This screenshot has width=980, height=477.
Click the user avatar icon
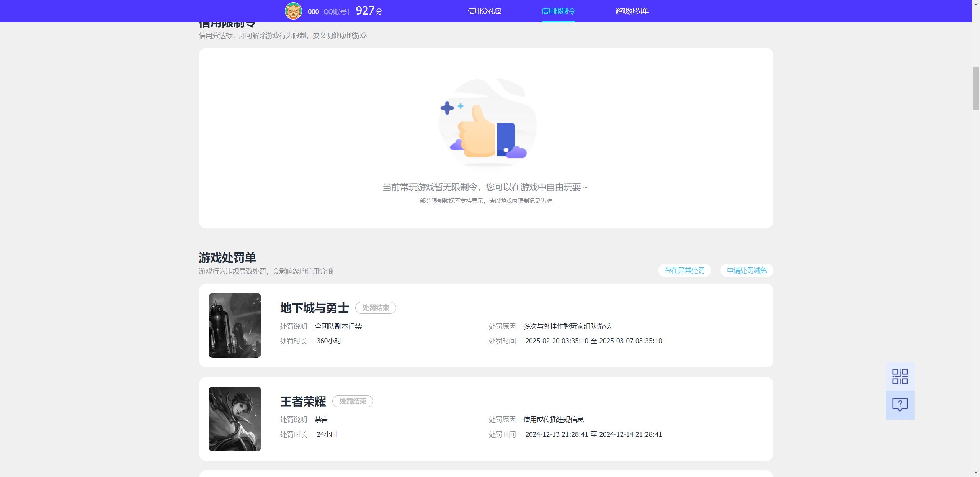[x=293, y=11]
